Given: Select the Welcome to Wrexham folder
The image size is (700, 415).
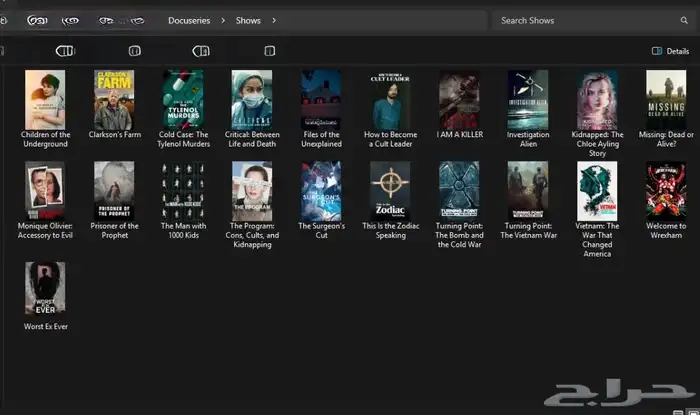Looking at the screenshot, I should tap(666, 200).
